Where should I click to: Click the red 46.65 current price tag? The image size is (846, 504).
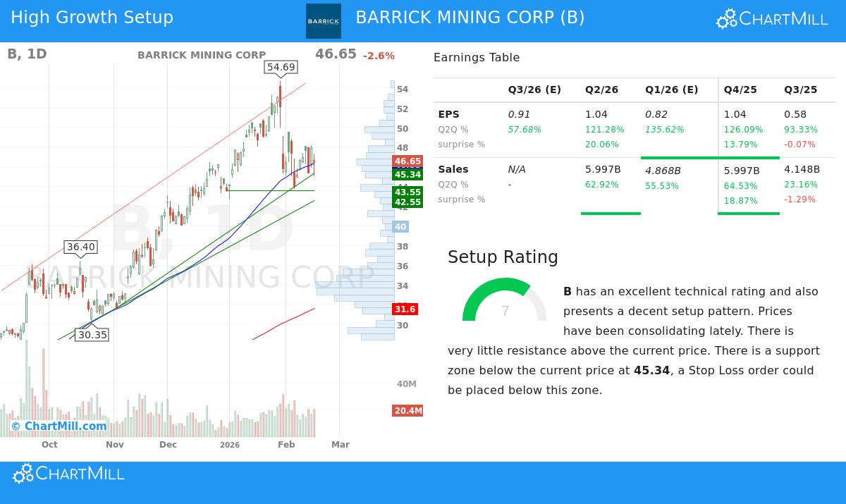point(407,161)
